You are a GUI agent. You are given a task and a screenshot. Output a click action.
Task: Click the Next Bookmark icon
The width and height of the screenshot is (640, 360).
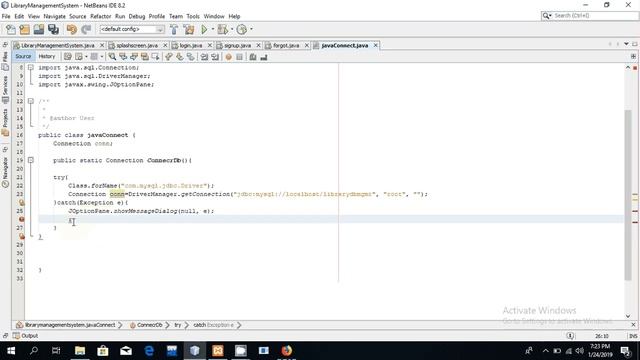point(180,57)
